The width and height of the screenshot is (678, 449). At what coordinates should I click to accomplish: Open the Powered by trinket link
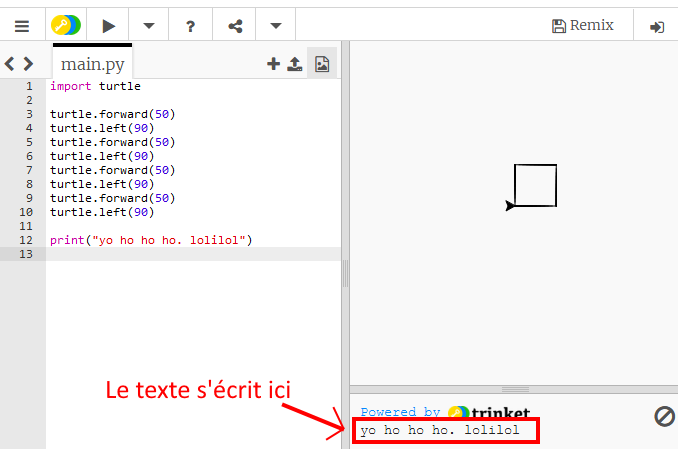click(445, 412)
